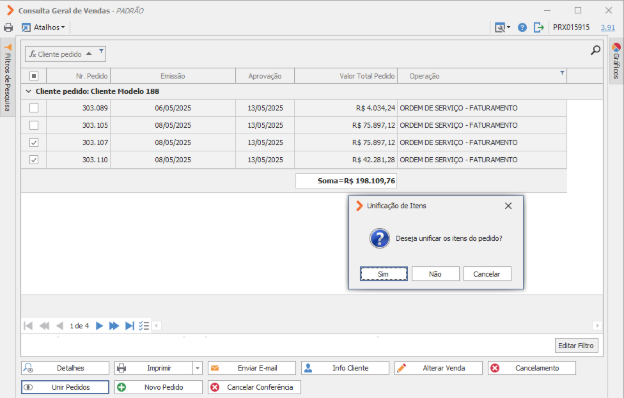Click the 3.91 version link
Screen dimensions: 624x398
608,27
